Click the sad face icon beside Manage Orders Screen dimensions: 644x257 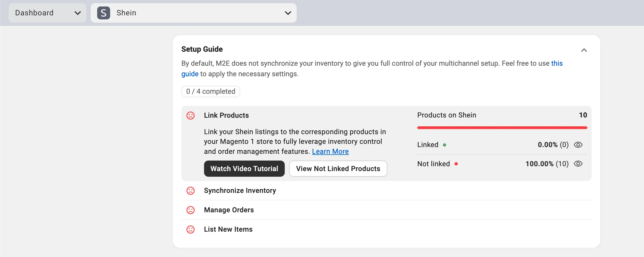191,210
